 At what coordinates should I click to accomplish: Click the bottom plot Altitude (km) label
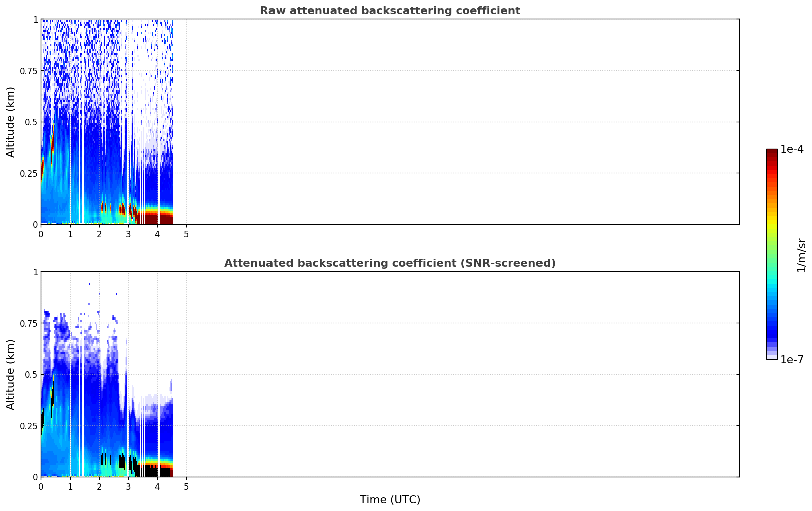pos(11,374)
